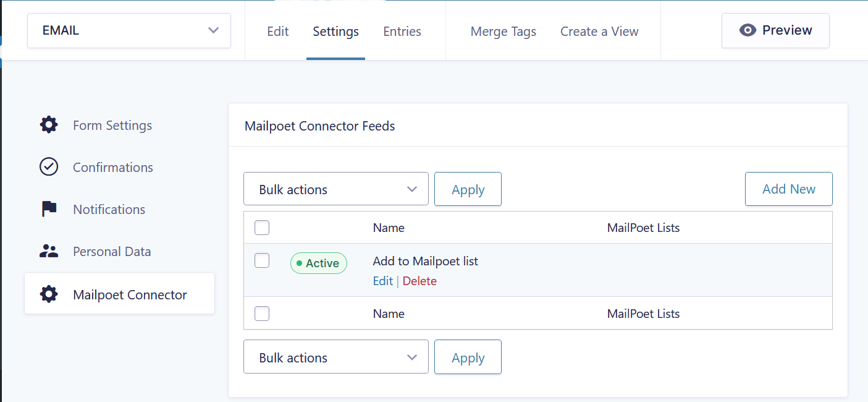Open Notifications via the flag icon

pyautogui.click(x=48, y=209)
